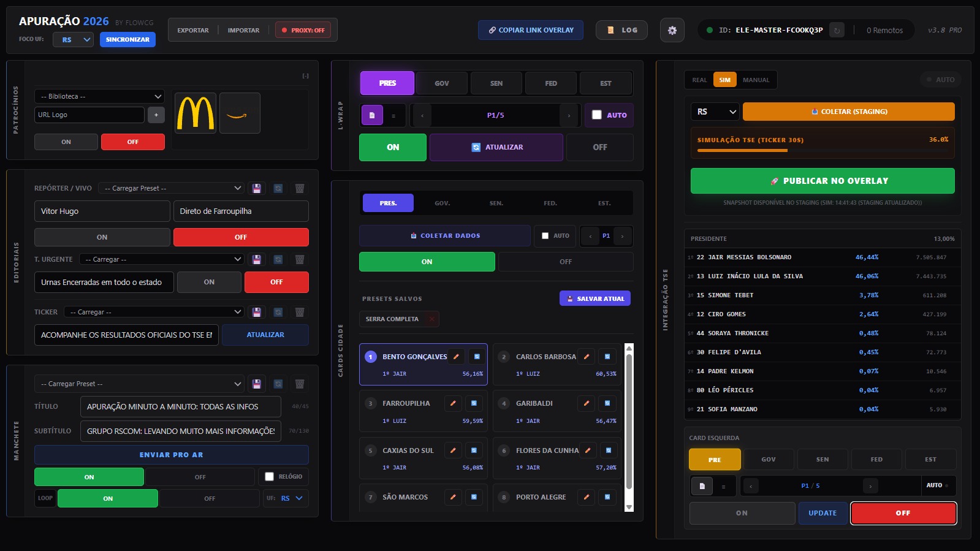The image size is (980, 551).
Task: Open settings with the gear icon
Action: click(x=672, y=30)
